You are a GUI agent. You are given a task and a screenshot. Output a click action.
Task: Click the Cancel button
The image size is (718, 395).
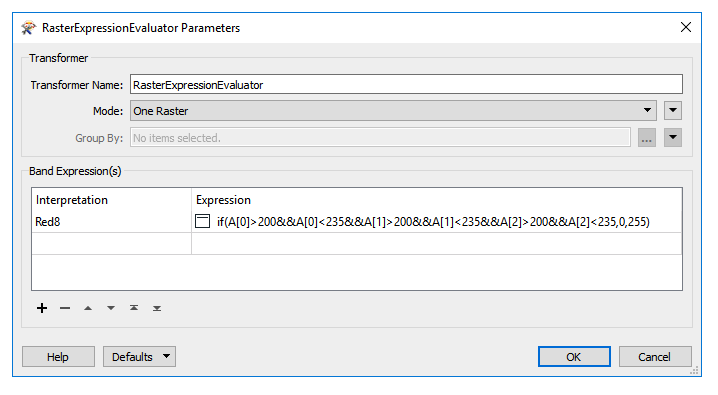pyautogui.click(x=655, y=356)
